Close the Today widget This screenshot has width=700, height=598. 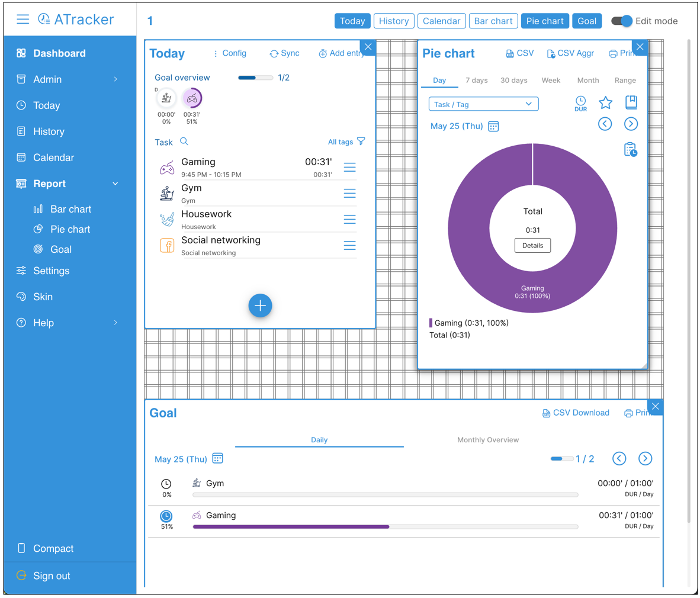[368, 47]
